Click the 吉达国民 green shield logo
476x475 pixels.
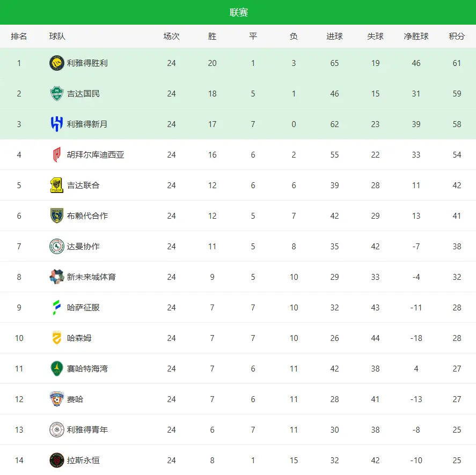pos(56,93)
